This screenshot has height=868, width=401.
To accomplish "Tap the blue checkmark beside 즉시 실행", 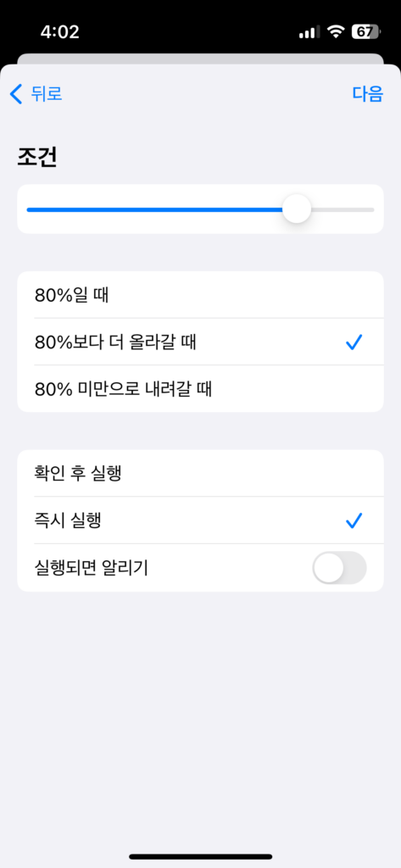I will click(354, 520).
